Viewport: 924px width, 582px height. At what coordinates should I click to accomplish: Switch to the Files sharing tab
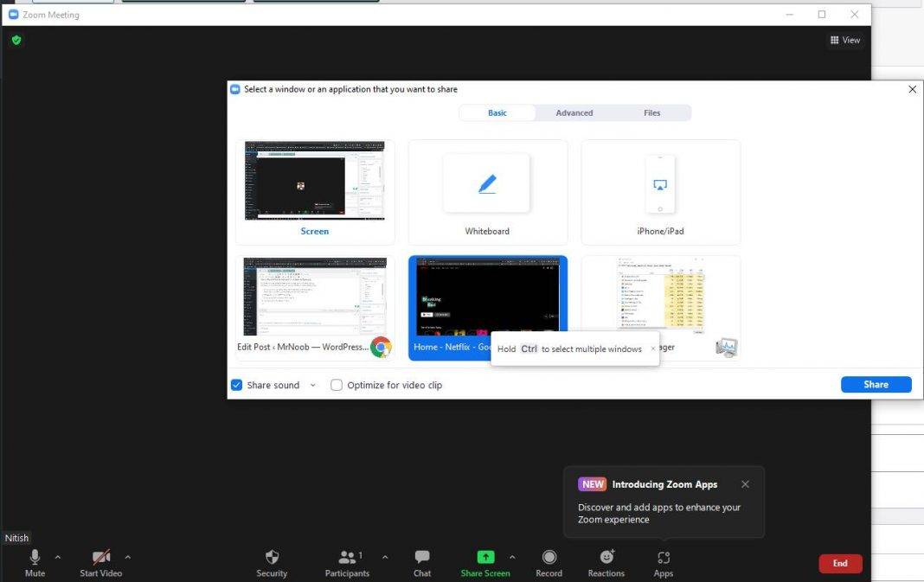point(651,112)
